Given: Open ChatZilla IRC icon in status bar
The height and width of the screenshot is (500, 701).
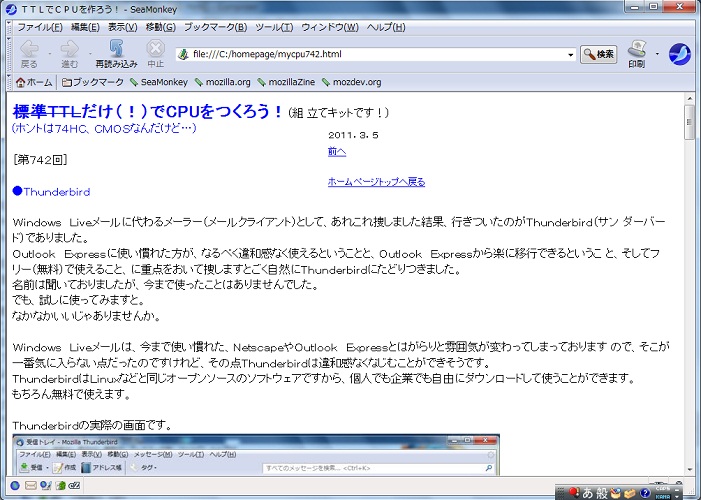Looking at the screenshot, I should pos(74,485).
